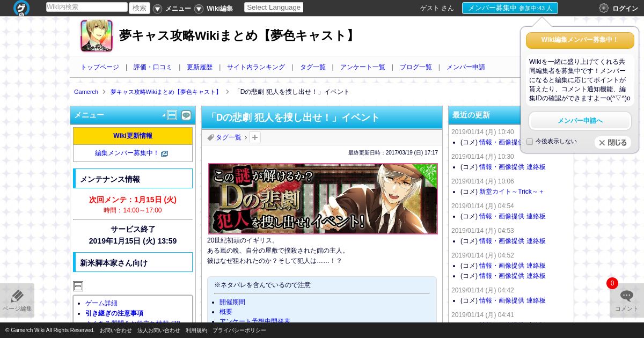Tick the 今後表示しない checkbox
Image resolution: width=644 pixels, height=338 pixels.
(530, 142)
